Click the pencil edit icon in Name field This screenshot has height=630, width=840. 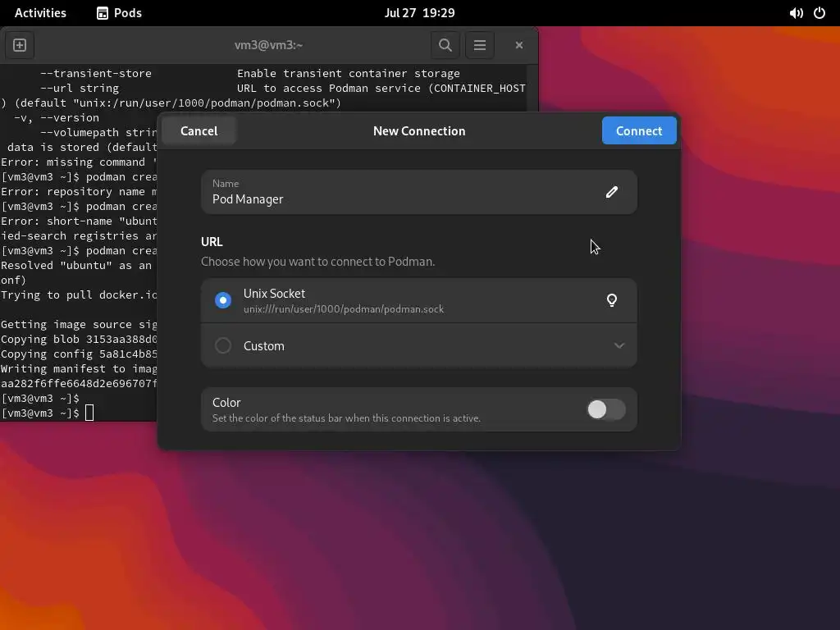click(x=612, y=192)
